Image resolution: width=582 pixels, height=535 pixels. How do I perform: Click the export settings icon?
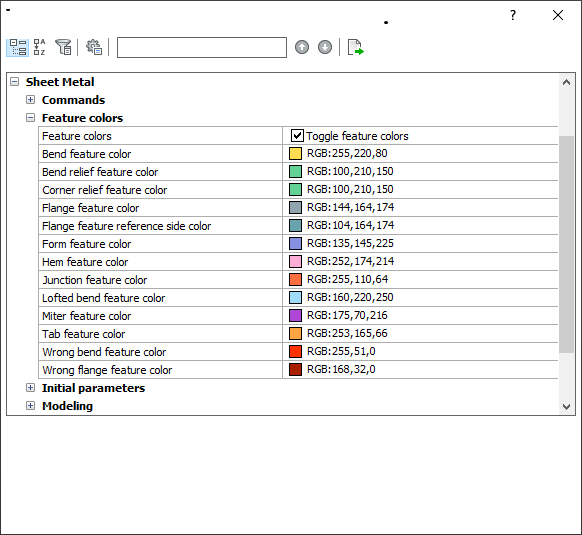point(356,48)
